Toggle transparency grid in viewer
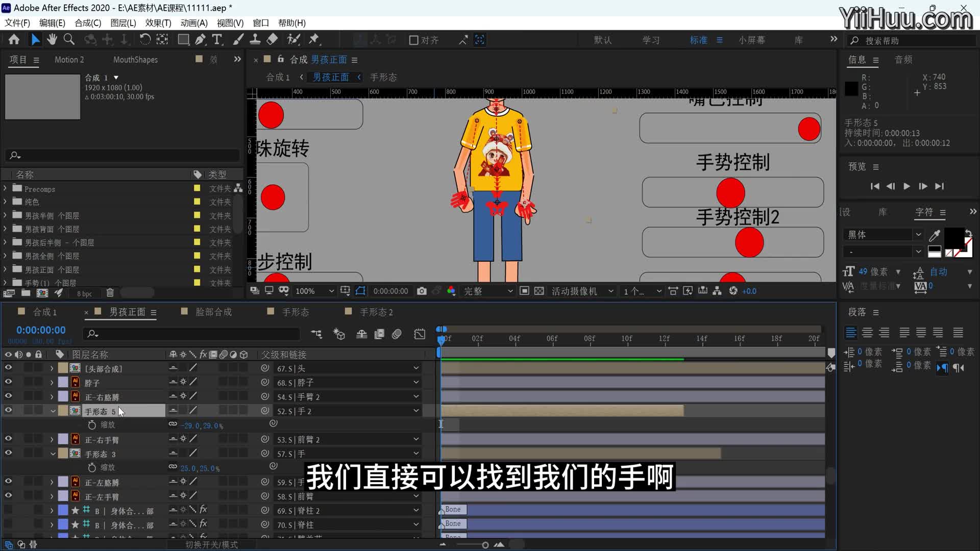This screenshot has height=551, width=980. click(539, 291)
